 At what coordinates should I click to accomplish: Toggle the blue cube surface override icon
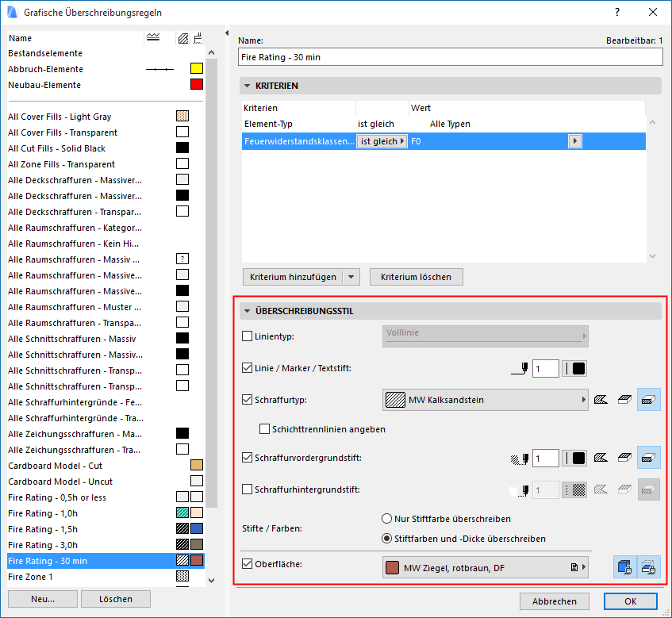[625, 567]
